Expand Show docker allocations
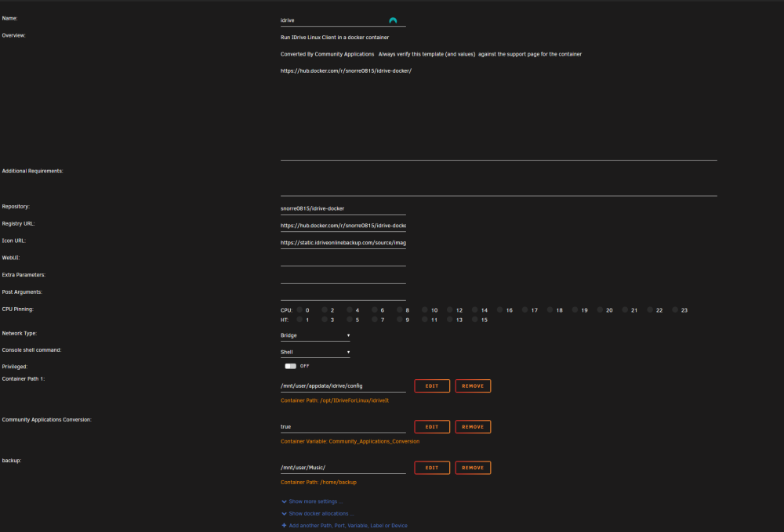 click(318, 513)
